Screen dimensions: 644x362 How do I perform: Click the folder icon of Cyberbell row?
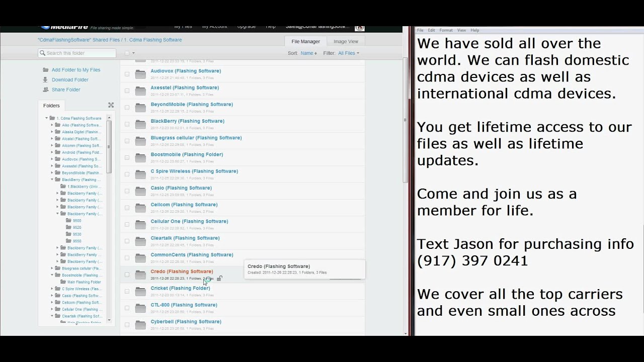click(140, 325)
